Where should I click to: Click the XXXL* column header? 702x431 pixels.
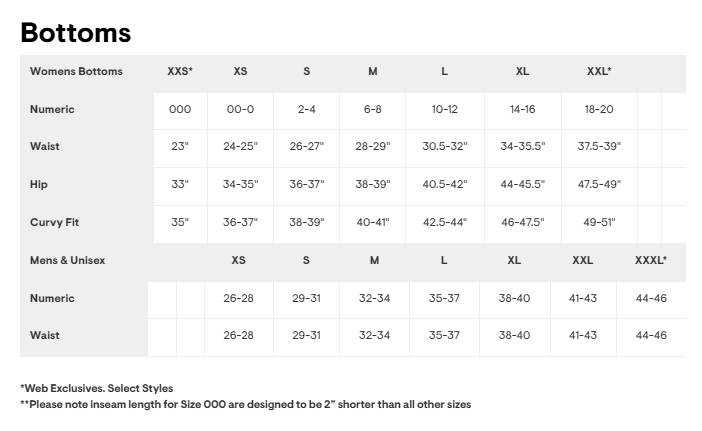pos(651,260)
